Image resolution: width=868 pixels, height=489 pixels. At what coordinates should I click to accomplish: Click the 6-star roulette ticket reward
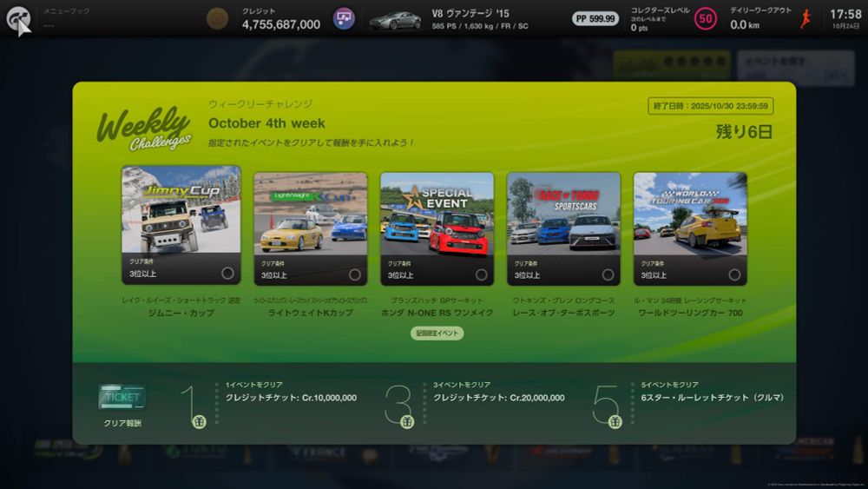[712, 398]
